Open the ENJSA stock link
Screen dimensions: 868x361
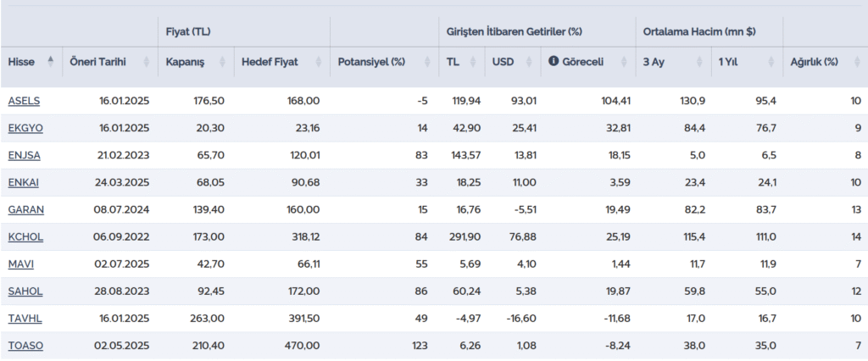coord(25,156)
